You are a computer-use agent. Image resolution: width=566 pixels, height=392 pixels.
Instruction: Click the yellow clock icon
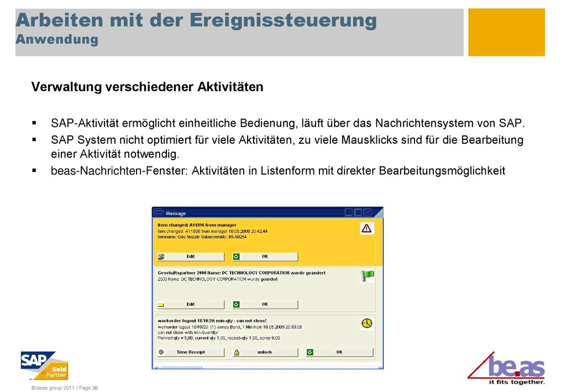click(367, 323)
